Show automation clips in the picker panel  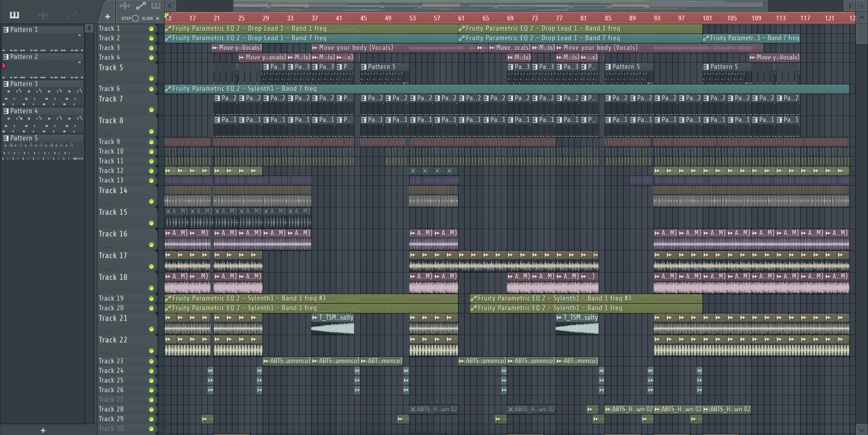click(x=72, y=15)
